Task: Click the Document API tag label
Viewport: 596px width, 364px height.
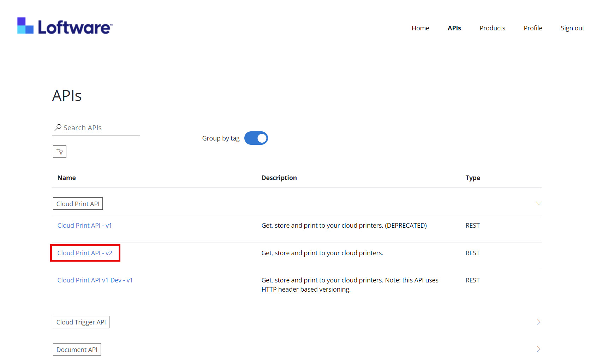Action: pyautogui.click(x=77, y=350)
